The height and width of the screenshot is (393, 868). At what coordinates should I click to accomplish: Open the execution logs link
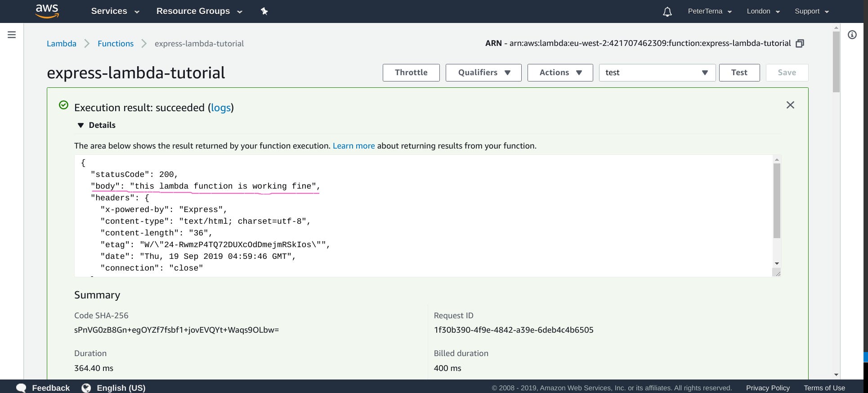(x=221, y=108)
